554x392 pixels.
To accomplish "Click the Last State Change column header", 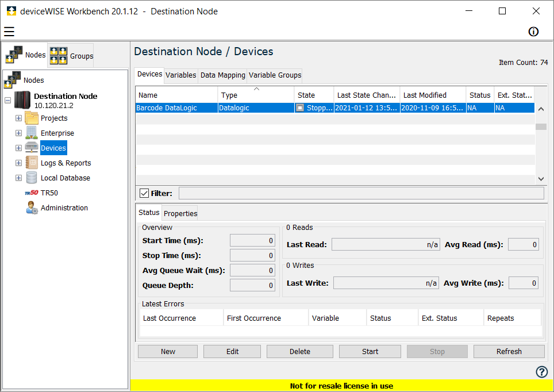I will 367,95.
